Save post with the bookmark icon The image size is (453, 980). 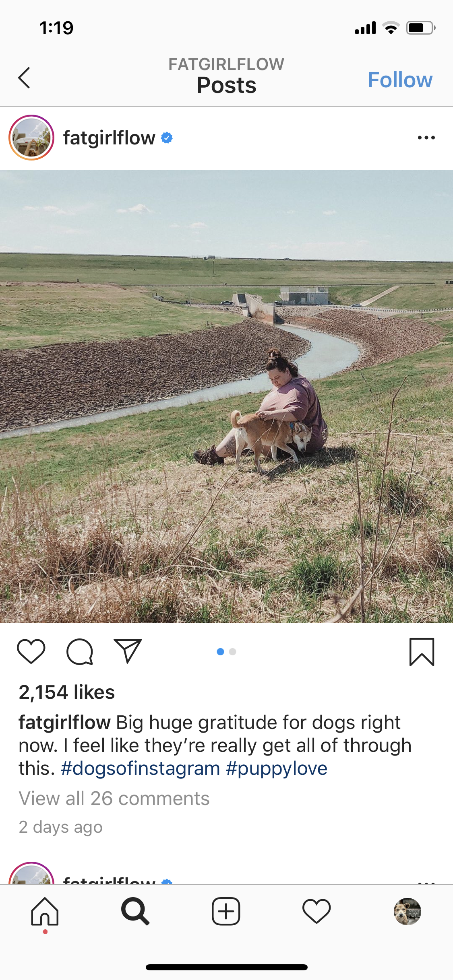pyautogui.click(x=422, y=652)
